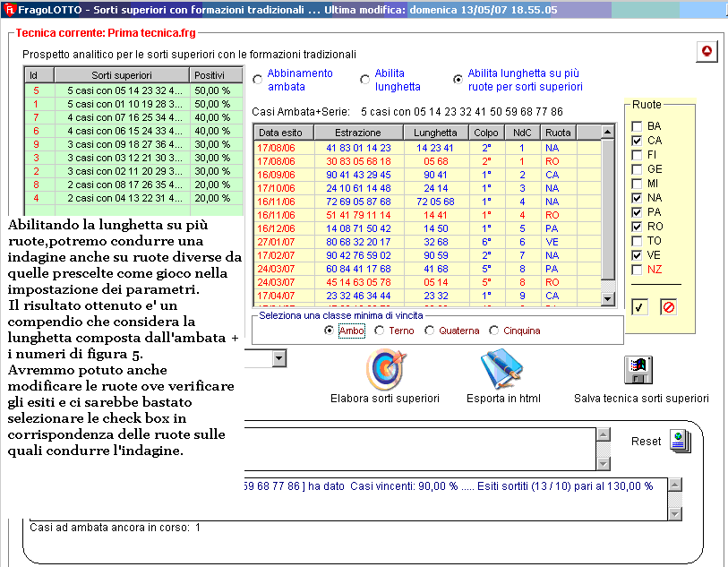The image size is (728, 567).
Task: Click the Sorti superiori column header
Action: (121, 75)
